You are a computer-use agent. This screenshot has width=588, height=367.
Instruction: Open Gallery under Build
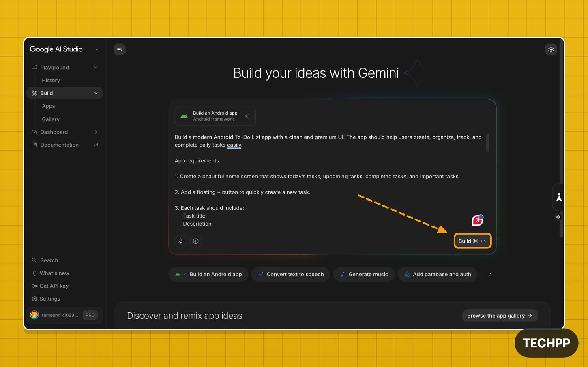(x=51, y=119)
